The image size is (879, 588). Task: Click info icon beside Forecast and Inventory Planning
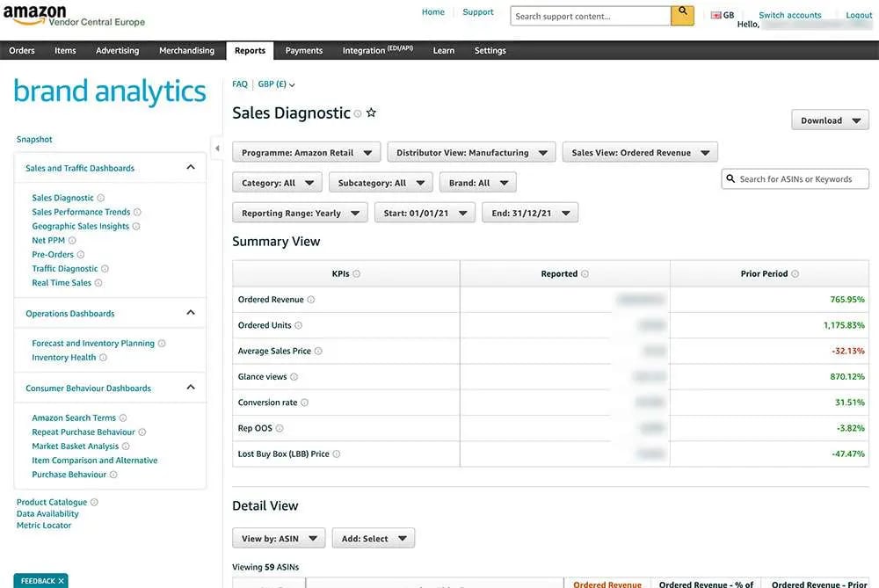pyautogui.click(x=162, y=343)
